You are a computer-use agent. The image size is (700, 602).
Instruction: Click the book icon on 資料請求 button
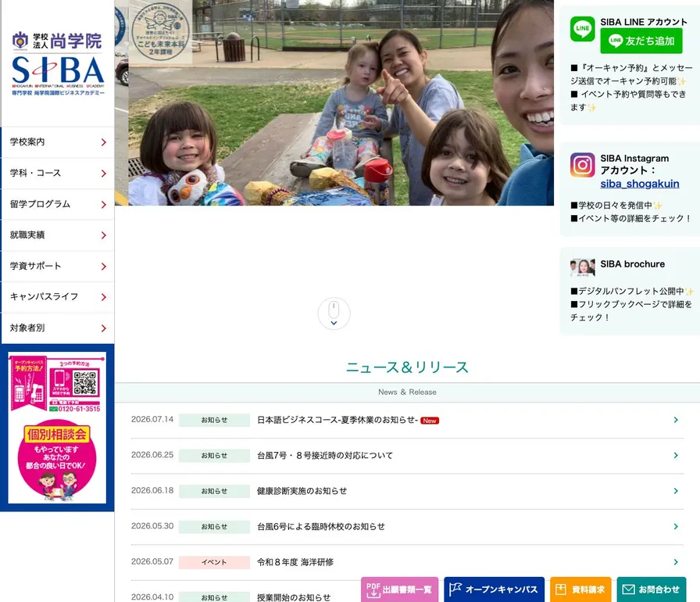(561, 589)
